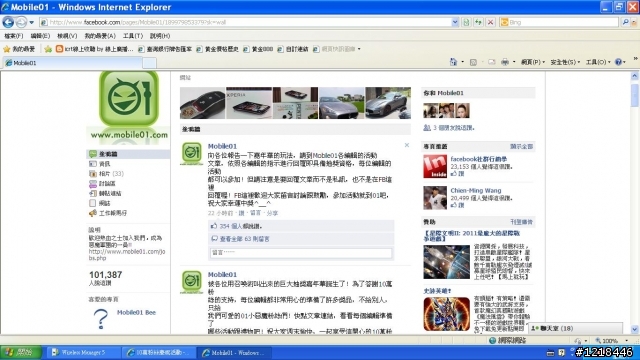Open Mobile01 name on first post
This screenshot has width=640, height=360.
(222, 146)
